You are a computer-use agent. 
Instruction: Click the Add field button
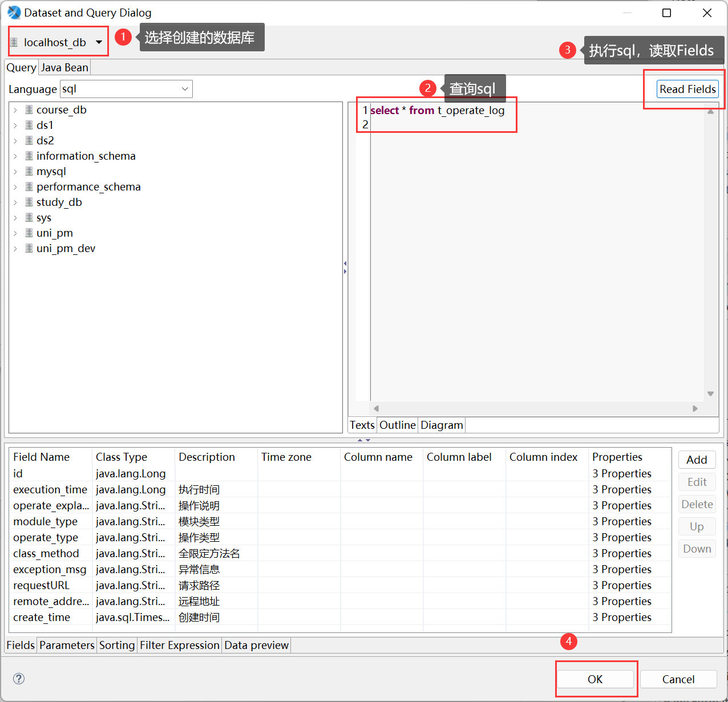(697, 460)
